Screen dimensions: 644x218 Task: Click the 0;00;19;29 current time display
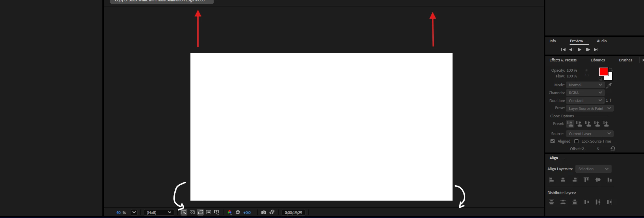tap(294, 213)
